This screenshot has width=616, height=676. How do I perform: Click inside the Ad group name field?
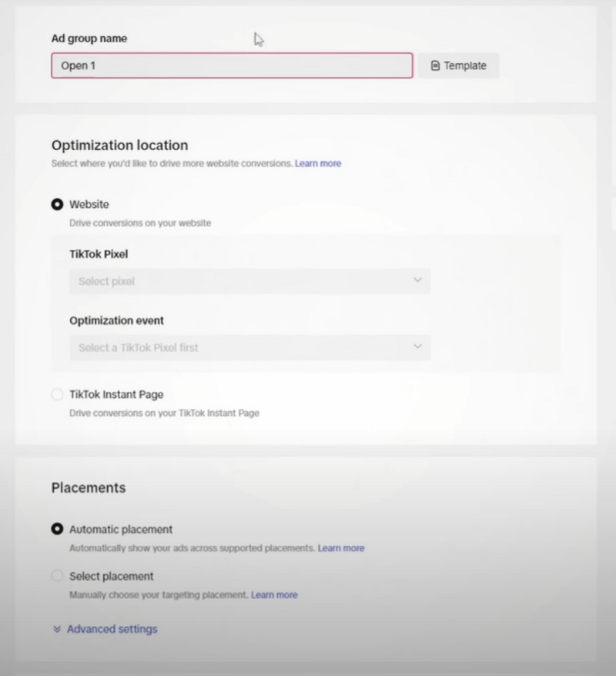[231, 65]
